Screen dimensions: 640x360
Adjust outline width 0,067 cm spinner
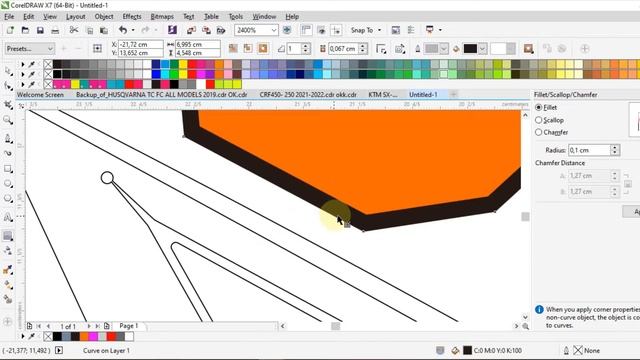pos(362,49)
